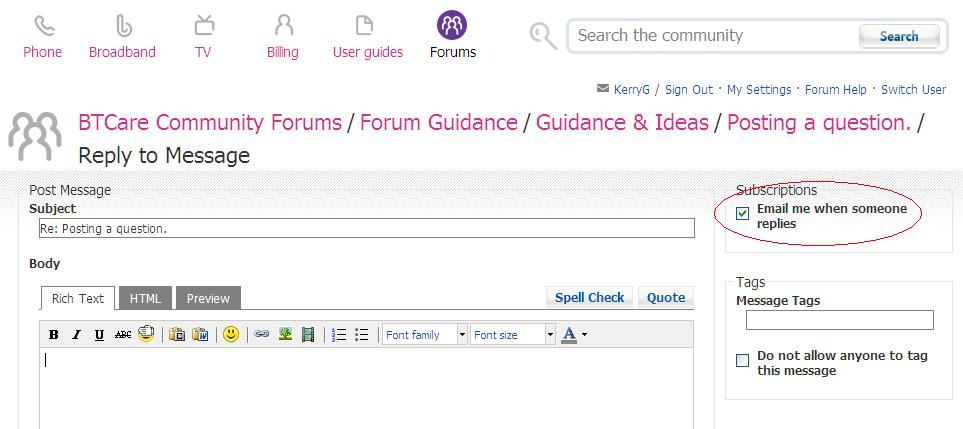Click the Quote button
Screen dimensions: 963x429
point(666,298)
